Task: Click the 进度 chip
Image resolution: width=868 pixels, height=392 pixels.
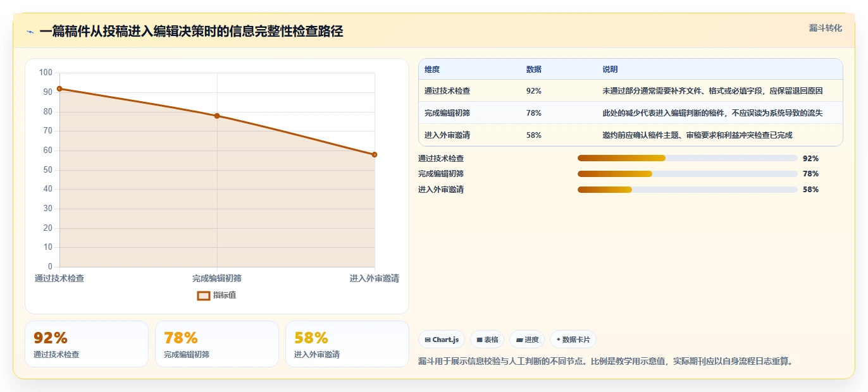Action: pos(527,340)
